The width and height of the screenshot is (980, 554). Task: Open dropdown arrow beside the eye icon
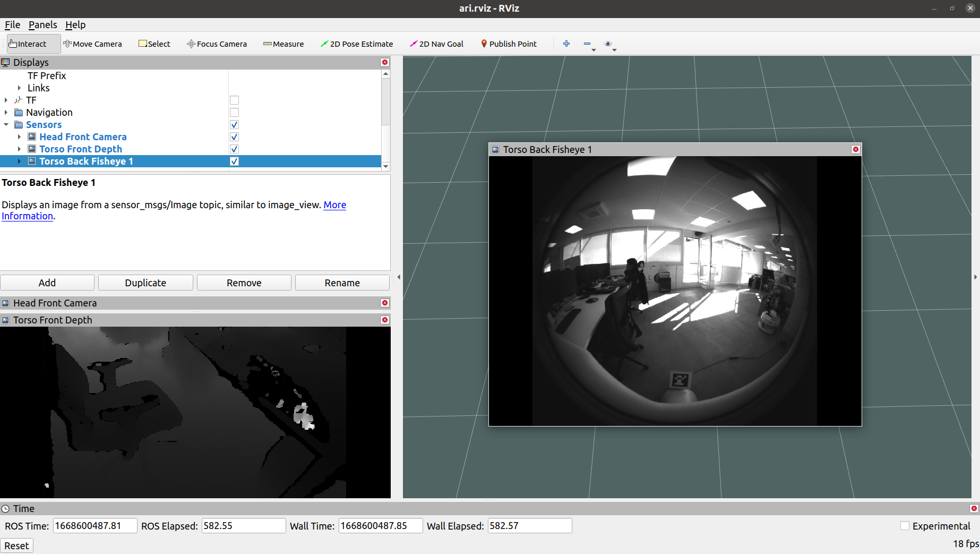615,49
